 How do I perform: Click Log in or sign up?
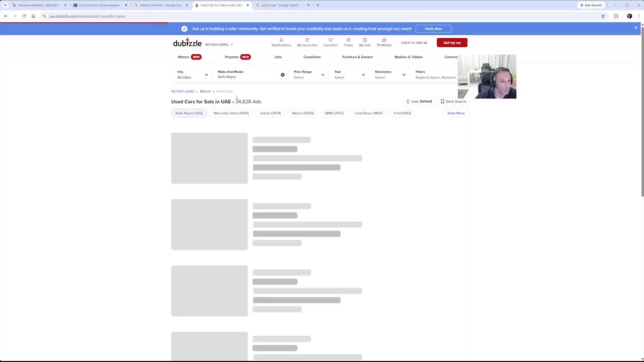click(x=414, y=43)
